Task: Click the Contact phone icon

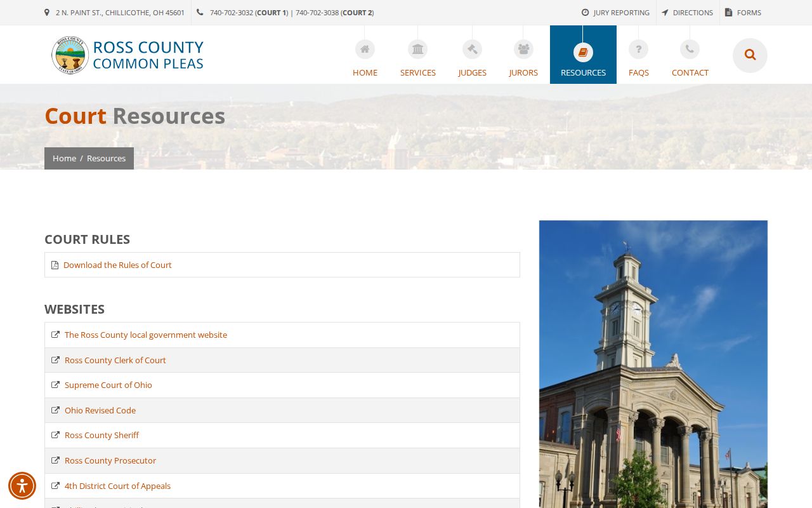Action: 690,50
